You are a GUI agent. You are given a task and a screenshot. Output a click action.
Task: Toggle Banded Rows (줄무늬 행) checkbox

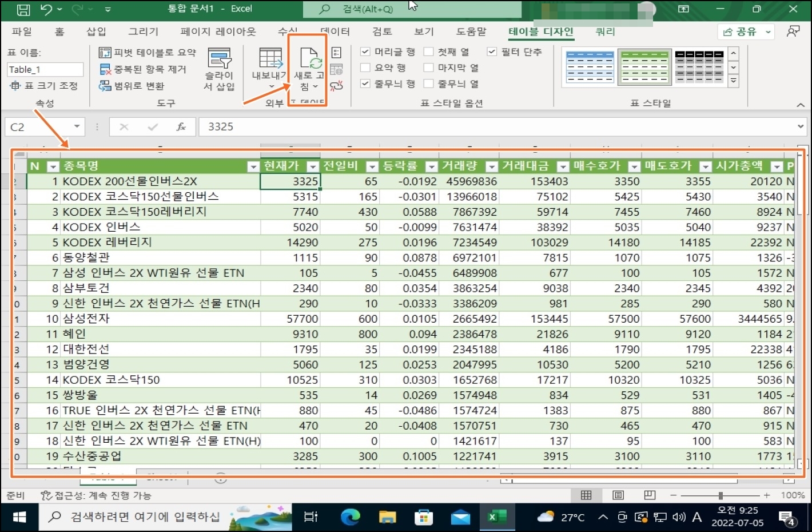tap(365, 84)
